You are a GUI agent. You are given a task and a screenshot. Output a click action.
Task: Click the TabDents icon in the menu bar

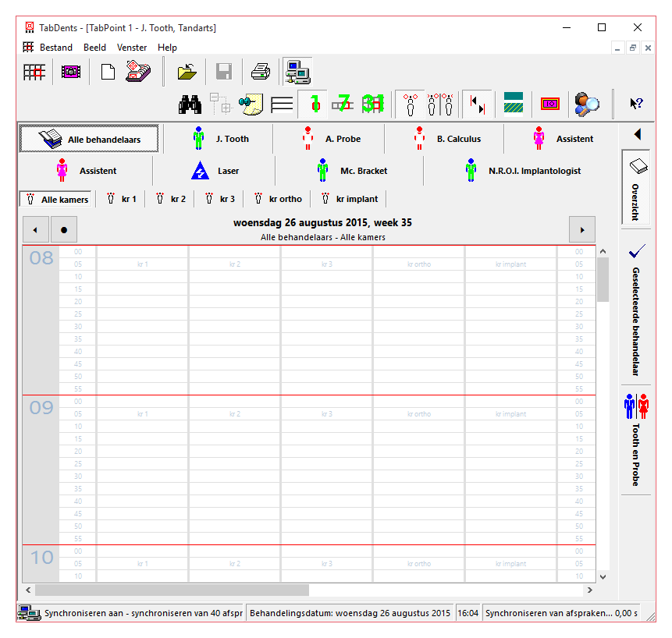[x=28, y=47]
